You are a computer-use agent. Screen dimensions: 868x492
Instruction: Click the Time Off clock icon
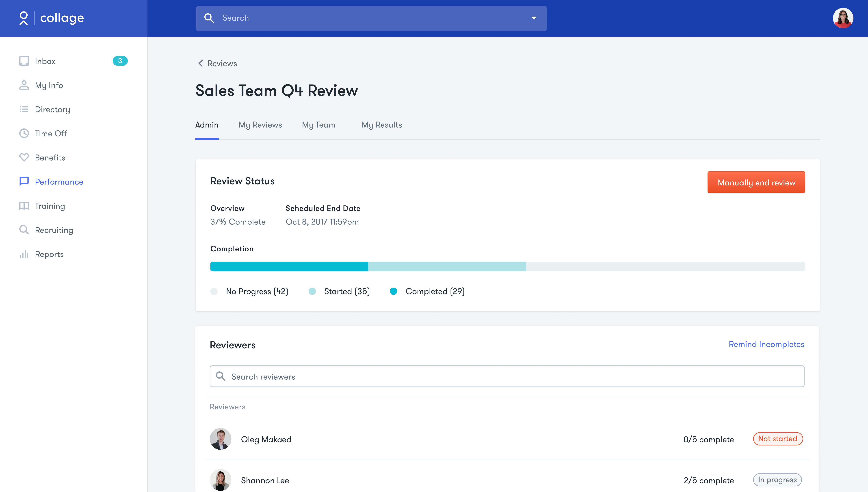click(x=24, y=133)
